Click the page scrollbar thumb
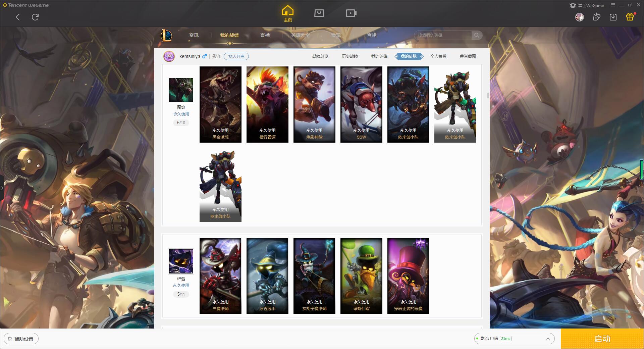This screenshot has height=349, width=644. 488,96
